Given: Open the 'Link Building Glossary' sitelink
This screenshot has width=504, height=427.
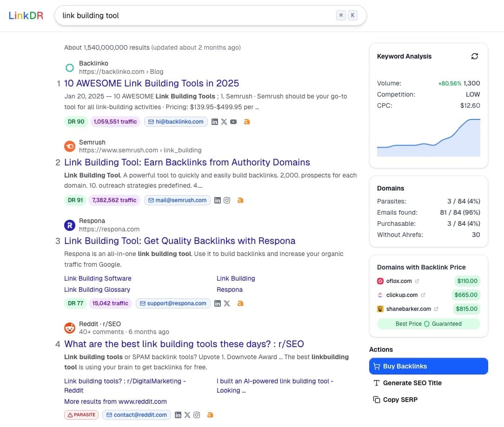Looking at the screenshot, I should (97, 289).
